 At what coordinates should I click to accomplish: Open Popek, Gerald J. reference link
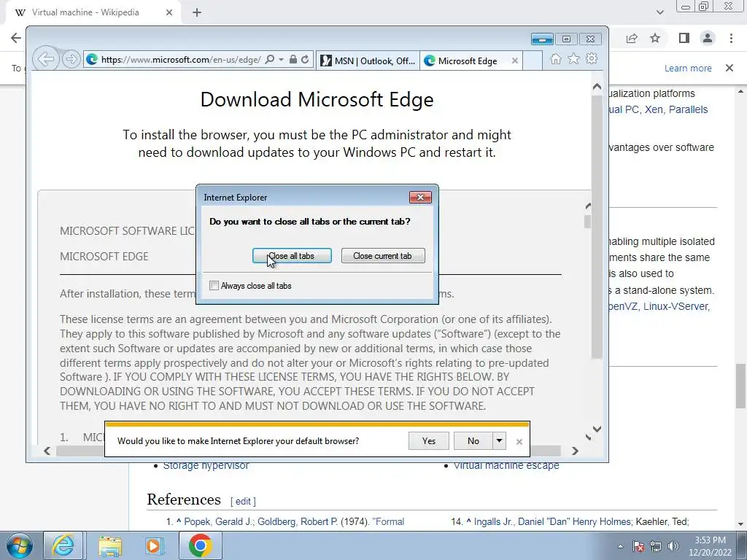click(x=218, y=521)
